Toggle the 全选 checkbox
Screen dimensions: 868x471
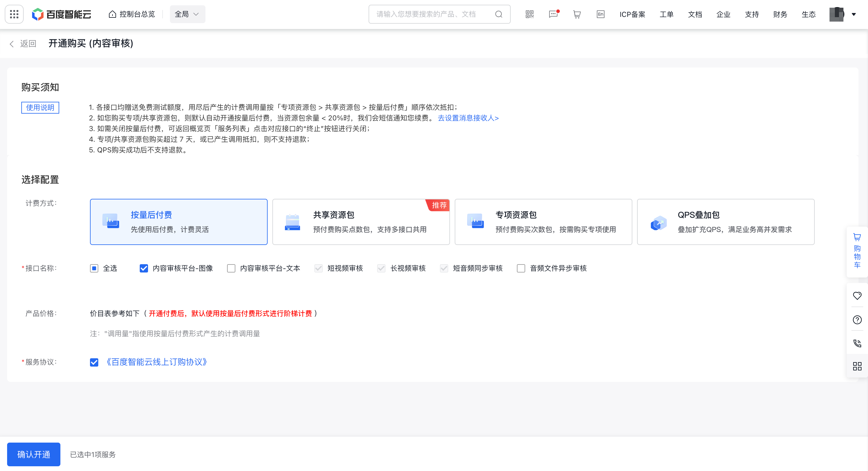pos(94,268)
